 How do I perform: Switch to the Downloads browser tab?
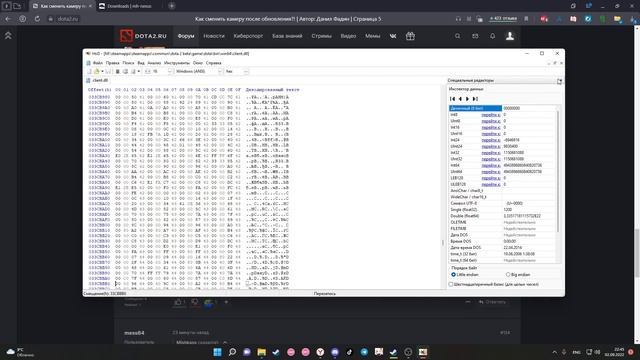[129, 6]
